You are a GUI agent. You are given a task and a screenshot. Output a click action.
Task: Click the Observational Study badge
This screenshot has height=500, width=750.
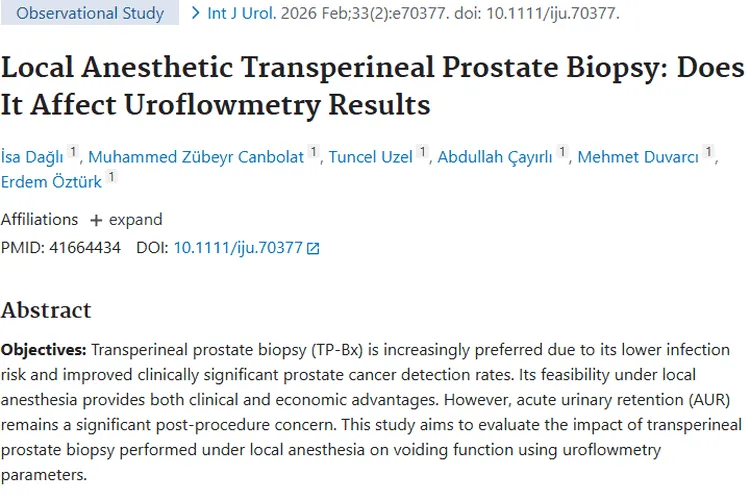[x=90, y=14]
